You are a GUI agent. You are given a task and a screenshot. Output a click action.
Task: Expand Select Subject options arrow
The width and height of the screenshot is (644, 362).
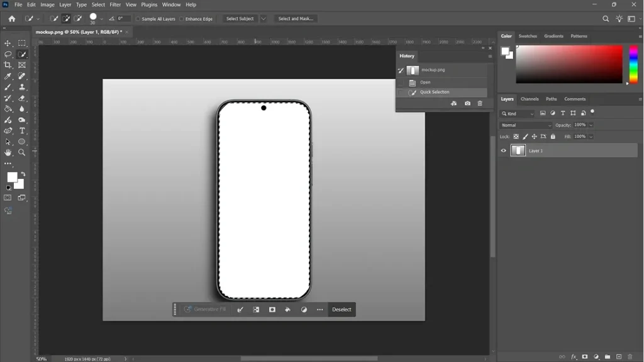(264, 18)
